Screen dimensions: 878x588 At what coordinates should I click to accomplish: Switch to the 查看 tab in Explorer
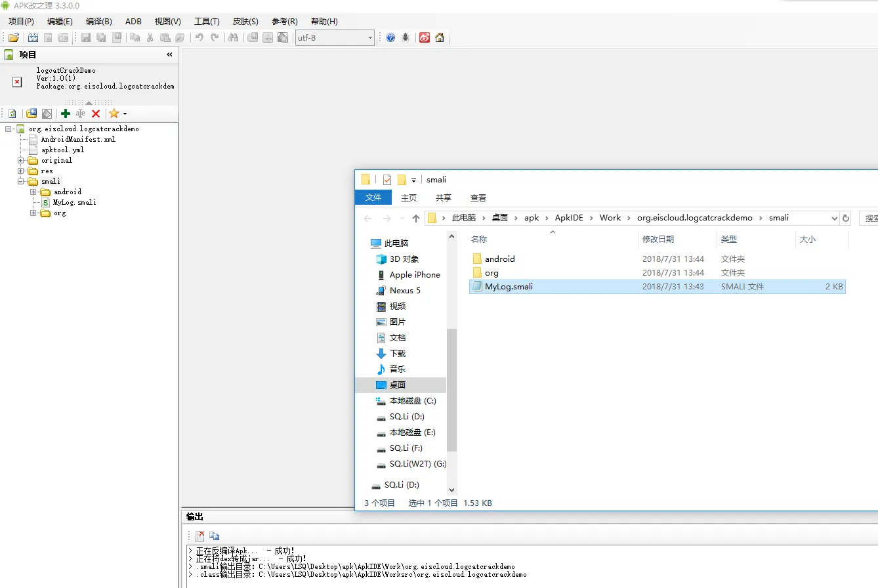[478, 198]
